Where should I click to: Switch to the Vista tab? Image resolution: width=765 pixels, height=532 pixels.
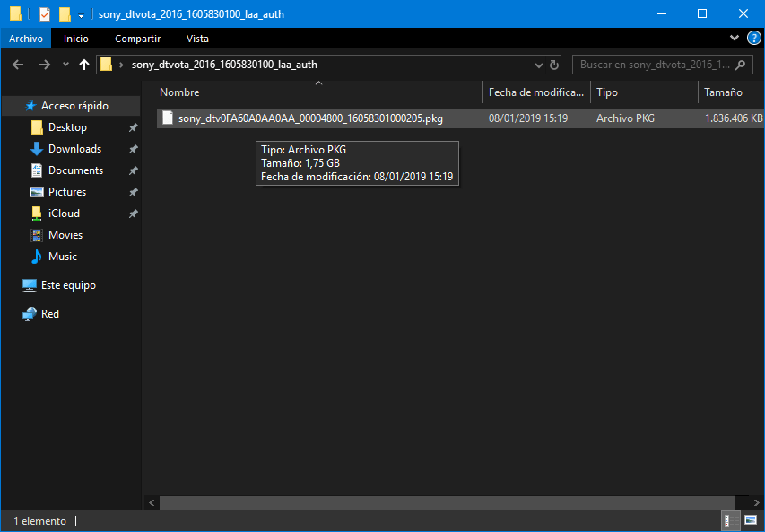tap(197, 39)
